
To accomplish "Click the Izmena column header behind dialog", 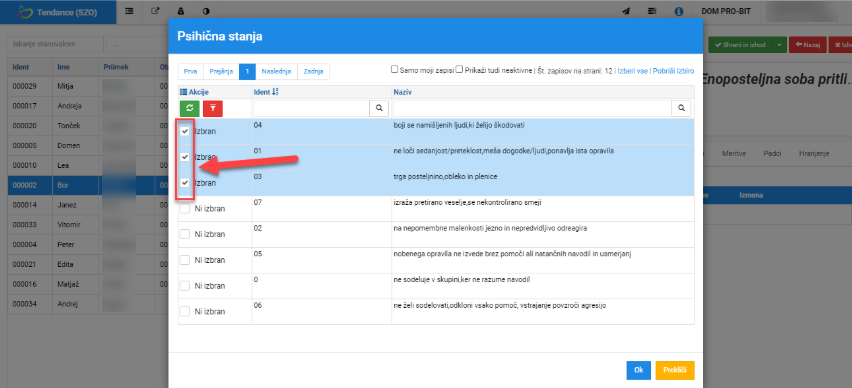I will pos(751,195).
